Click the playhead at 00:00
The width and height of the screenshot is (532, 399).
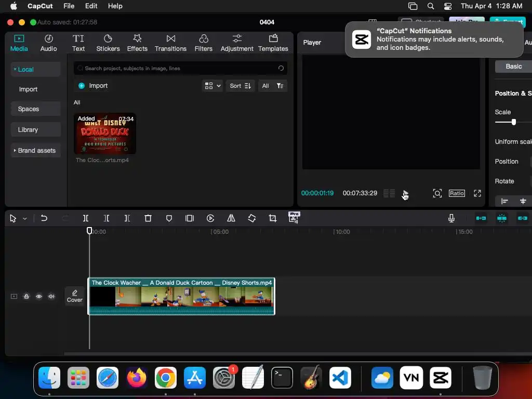[x=89, y=231]
